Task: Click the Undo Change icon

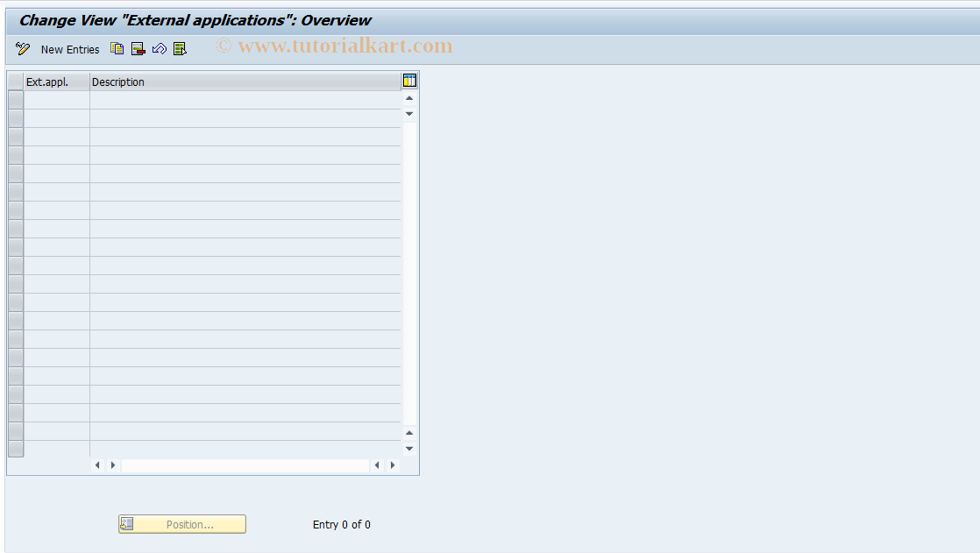Action: pyautogui.click(x=160, y=49)
